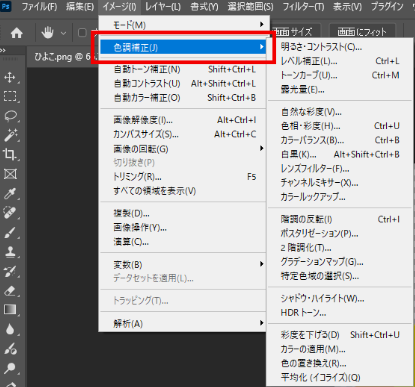Toggle the checkbox next to the Hand tool
Viewport: 415px width, 387px height.
tap(82, 33)
